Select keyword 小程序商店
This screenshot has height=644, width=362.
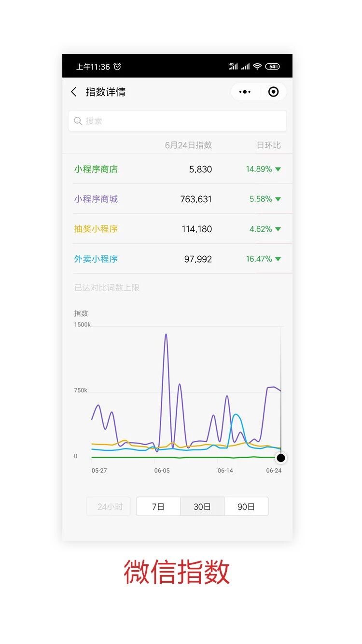(96, 169)
